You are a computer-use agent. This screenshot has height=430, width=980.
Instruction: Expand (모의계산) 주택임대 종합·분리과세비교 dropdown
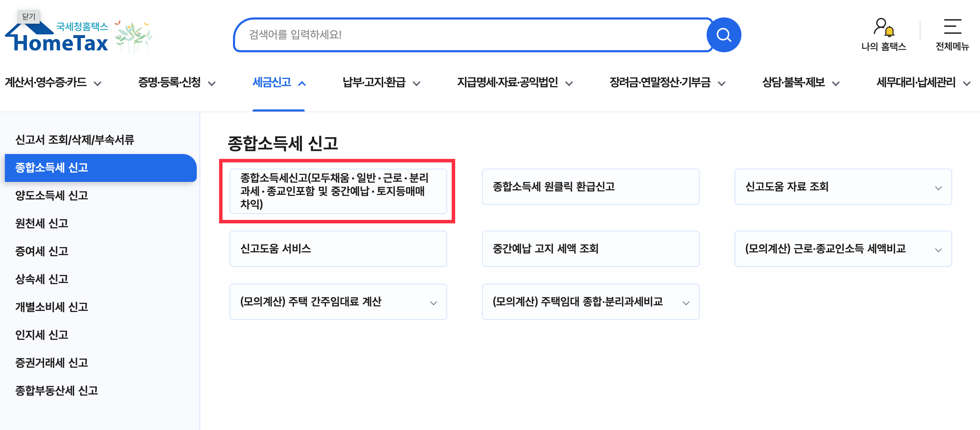[x=590, y=302]
